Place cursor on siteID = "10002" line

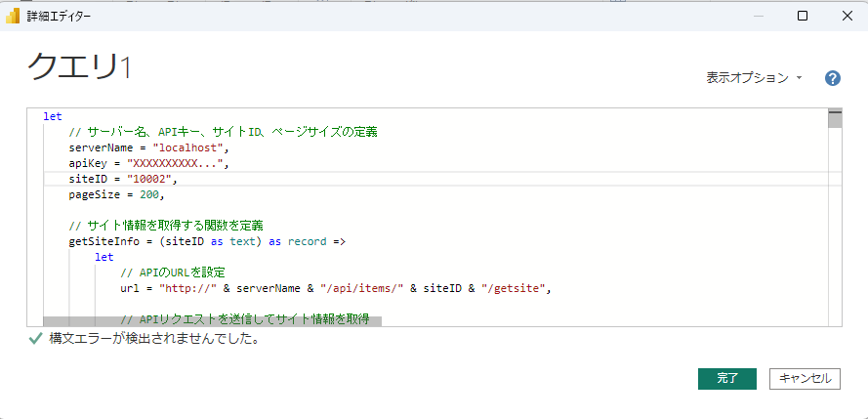tap(123, 180)
